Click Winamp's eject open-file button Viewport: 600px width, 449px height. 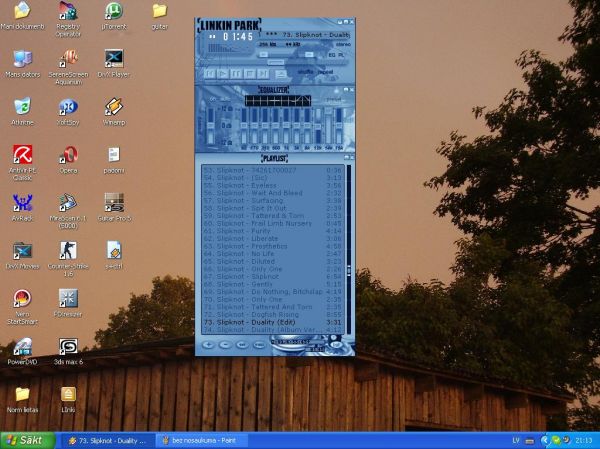(x=280, y=74)
